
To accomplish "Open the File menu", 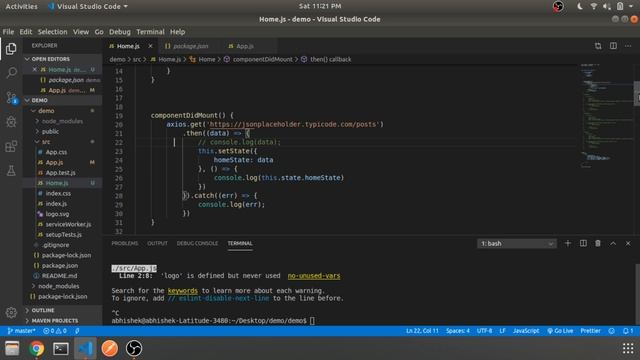I will [8, 31].
